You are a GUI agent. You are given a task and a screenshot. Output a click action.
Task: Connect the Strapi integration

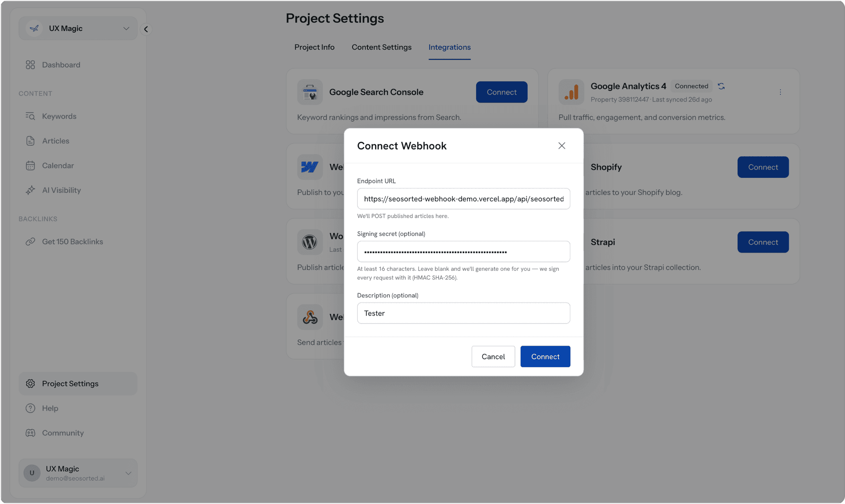[763, 242]
